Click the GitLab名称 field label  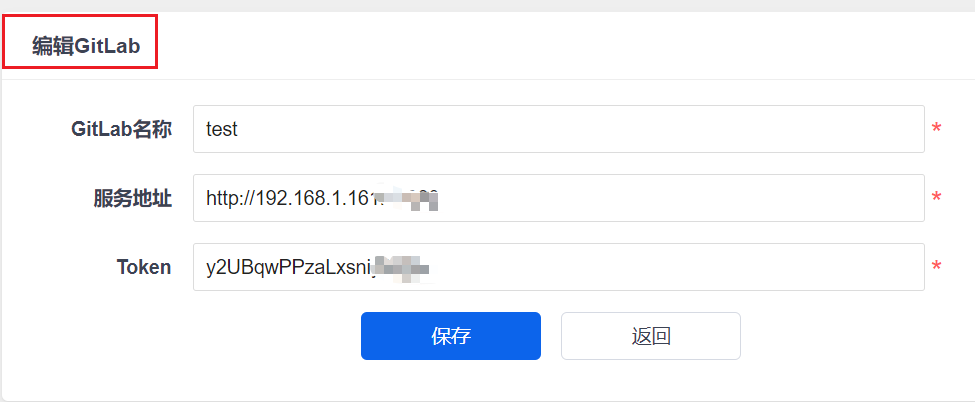pyautogui.click(x=121, y=129)
